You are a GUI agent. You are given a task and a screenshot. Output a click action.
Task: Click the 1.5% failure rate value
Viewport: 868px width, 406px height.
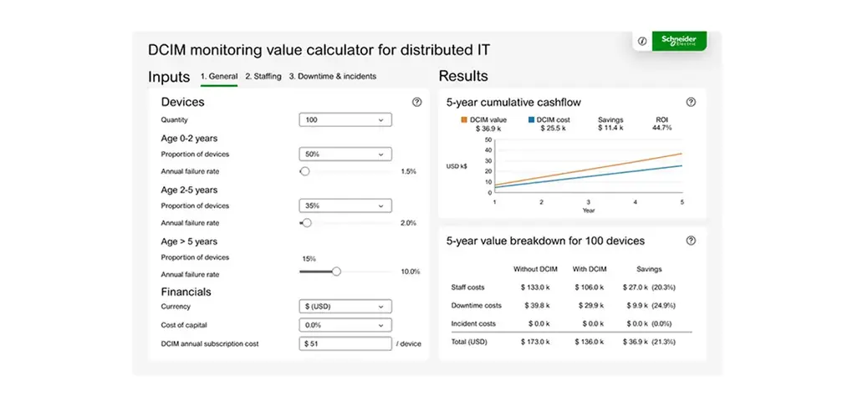[408, 171]
